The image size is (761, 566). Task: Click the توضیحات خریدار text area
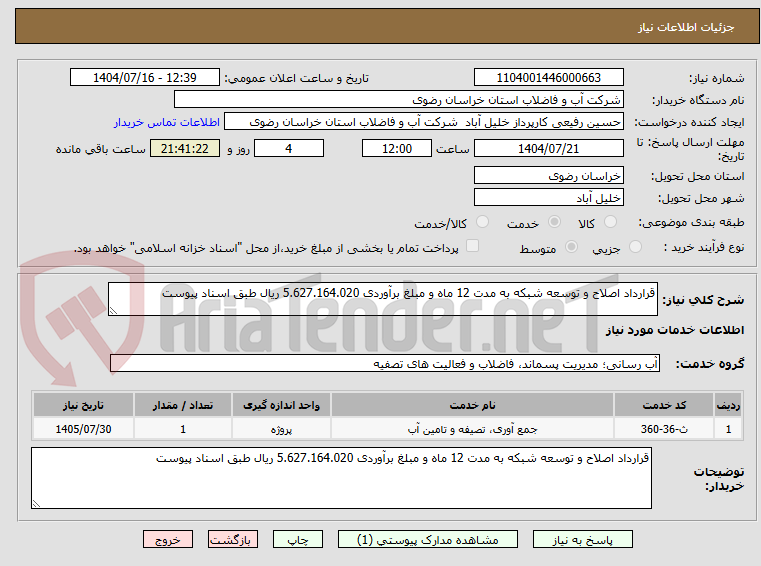click(x=341, y=478)
